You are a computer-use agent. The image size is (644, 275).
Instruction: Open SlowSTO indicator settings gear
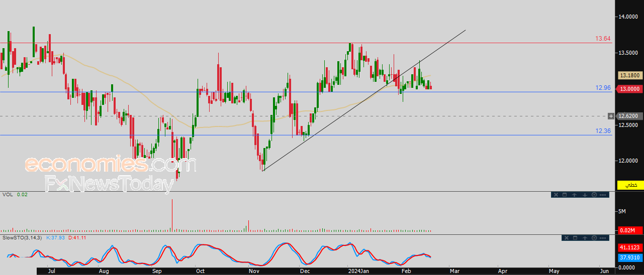click(594, 238)
